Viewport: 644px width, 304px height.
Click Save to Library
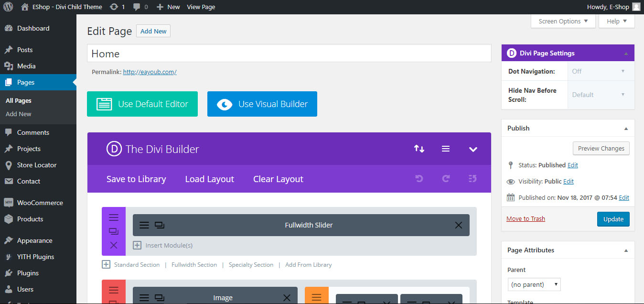pos(136,179)
